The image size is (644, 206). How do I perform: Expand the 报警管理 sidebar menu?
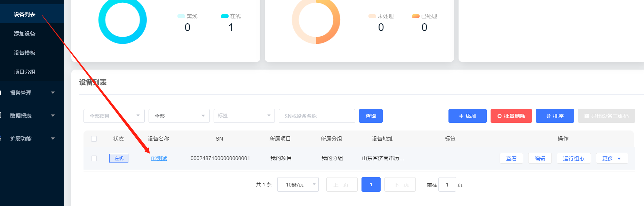click(31, 93)
